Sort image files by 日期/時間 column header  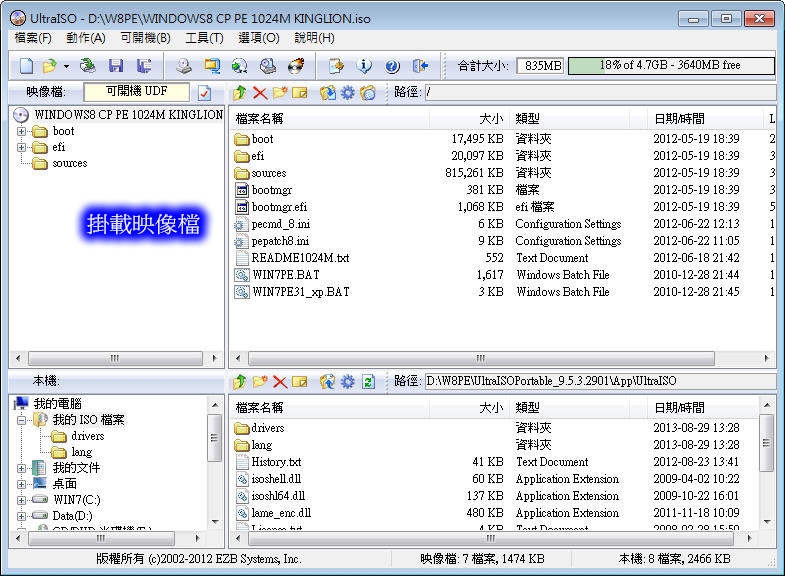[x=705, y=119]
